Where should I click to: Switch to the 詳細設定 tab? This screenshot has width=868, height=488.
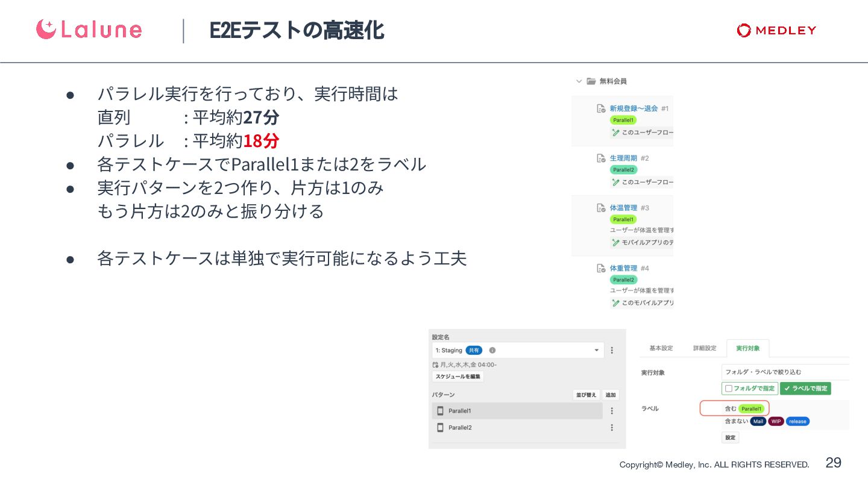[x=704, y=348]
